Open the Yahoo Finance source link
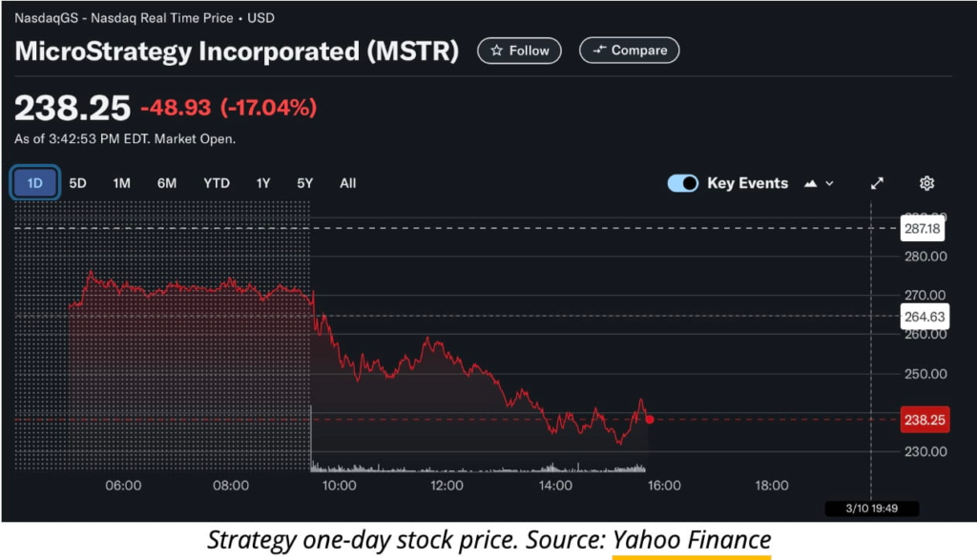The height and width of the screenshot is (560, 977). tap(694, 539)
